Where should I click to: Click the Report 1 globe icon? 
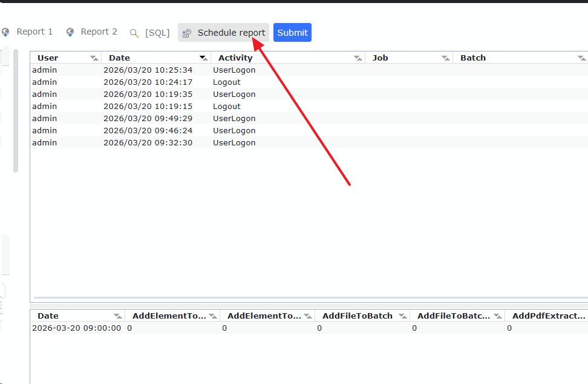[x=5, y=32]
